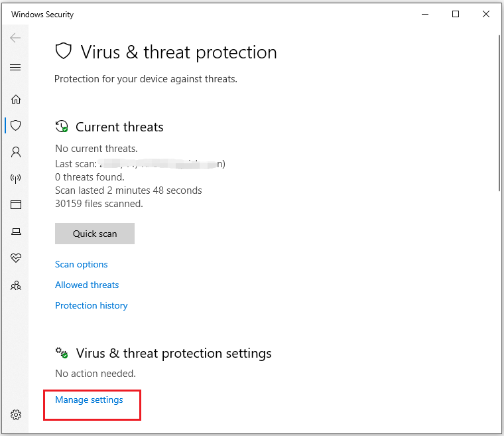Start a Quick scan
Screen dimensions: 504x436
coord(95,234)
